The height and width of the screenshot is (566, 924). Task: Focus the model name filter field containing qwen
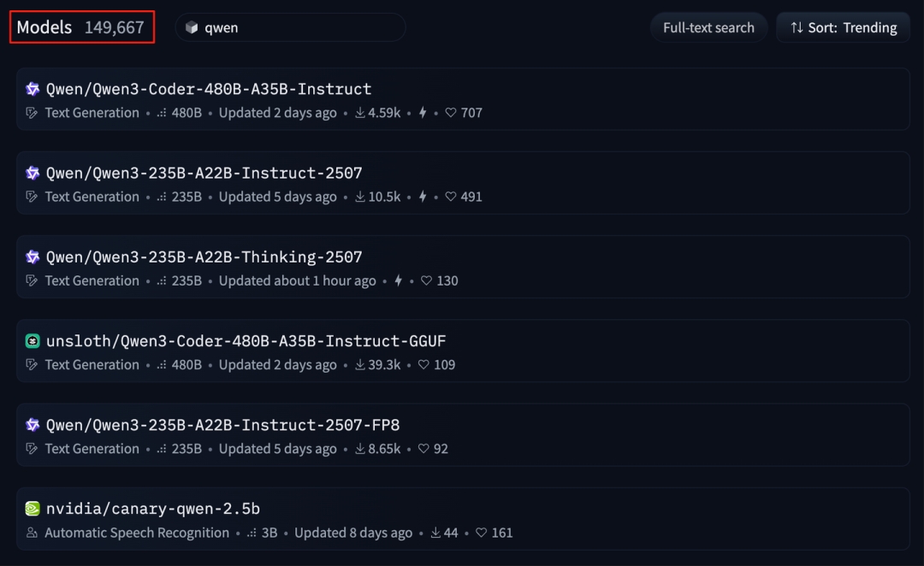click(x=291, y=27)
